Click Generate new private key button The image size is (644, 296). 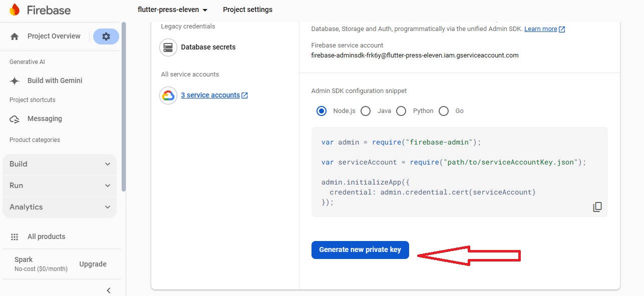(x=360, y=250)
